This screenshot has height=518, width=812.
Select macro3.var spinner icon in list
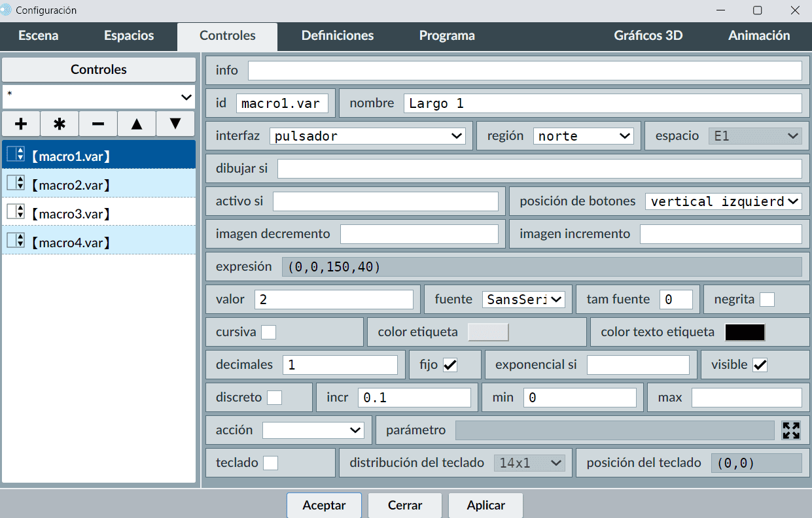[x=16, y=212]
